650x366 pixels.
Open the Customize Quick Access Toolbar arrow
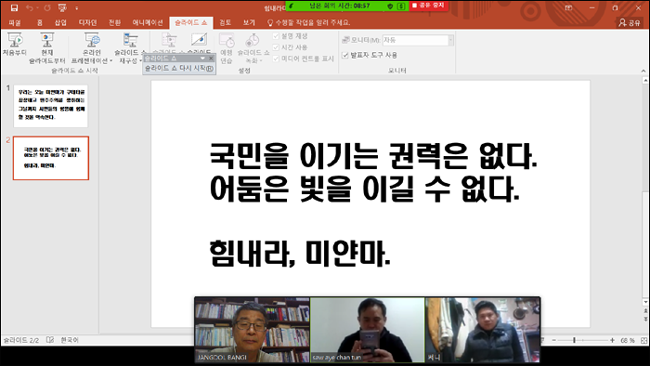point(77,8)
